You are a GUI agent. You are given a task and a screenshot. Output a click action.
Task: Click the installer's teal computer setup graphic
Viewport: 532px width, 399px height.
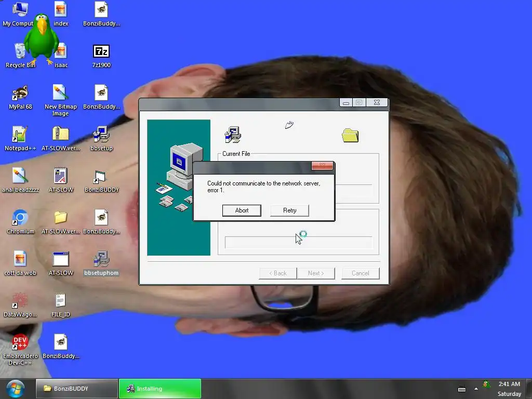(179, 187)
